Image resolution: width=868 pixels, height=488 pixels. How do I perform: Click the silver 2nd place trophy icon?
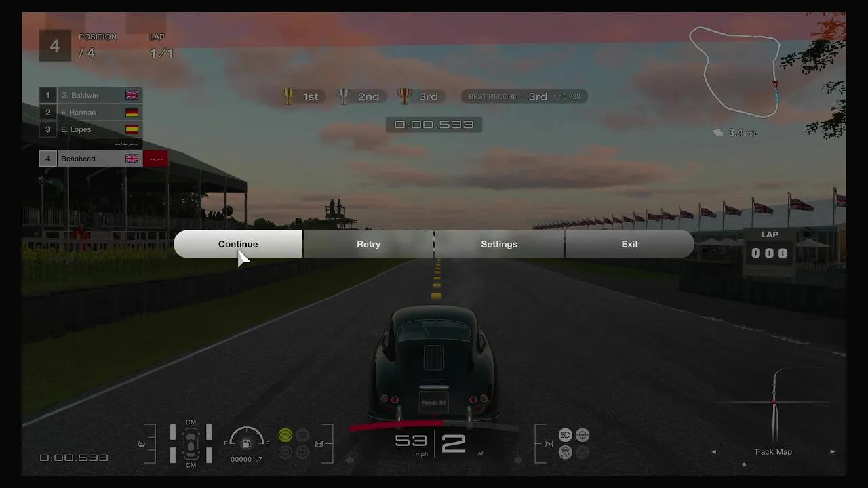pos(344,96)
